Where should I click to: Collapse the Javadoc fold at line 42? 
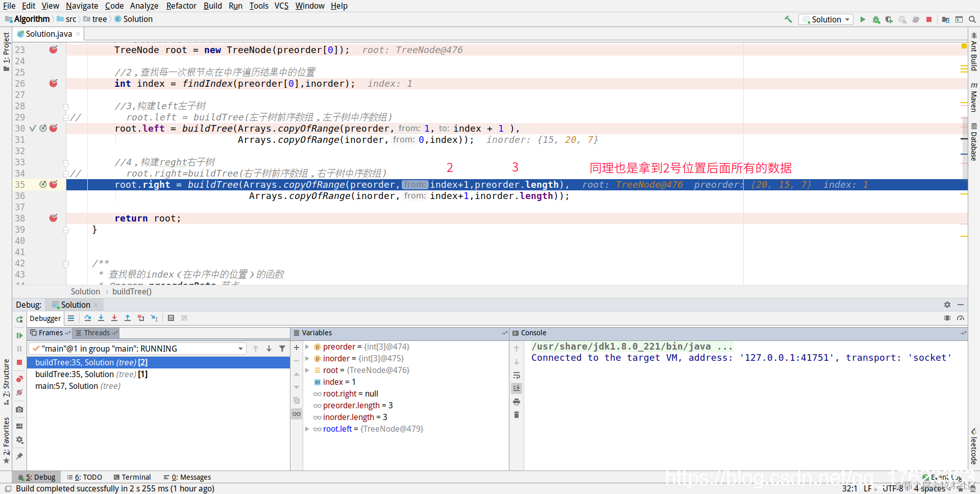tap(66, 264)
